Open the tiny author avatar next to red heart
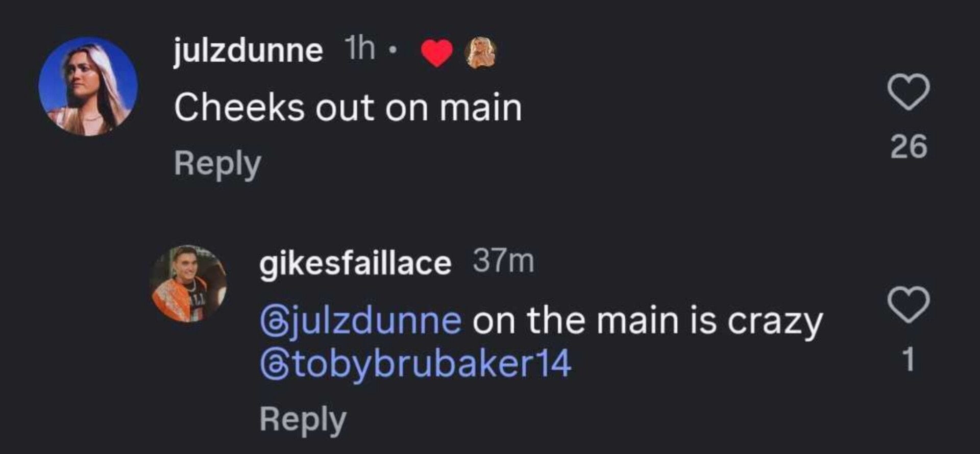 click(481, 53)
